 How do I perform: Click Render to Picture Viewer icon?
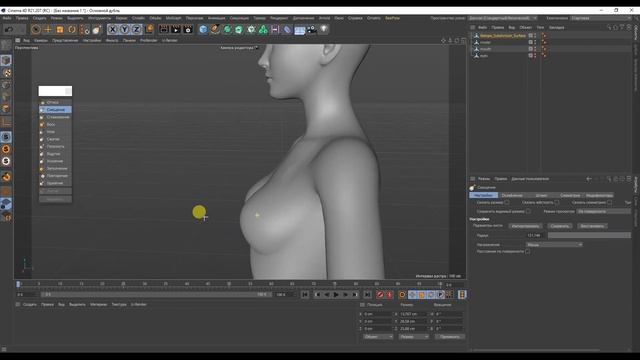(x=176, y=29)
